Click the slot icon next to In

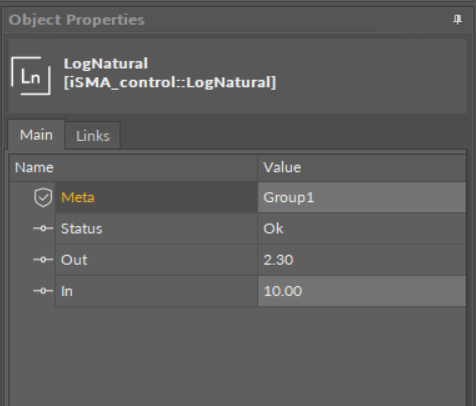pyautogui.click(x=43, y=291)
